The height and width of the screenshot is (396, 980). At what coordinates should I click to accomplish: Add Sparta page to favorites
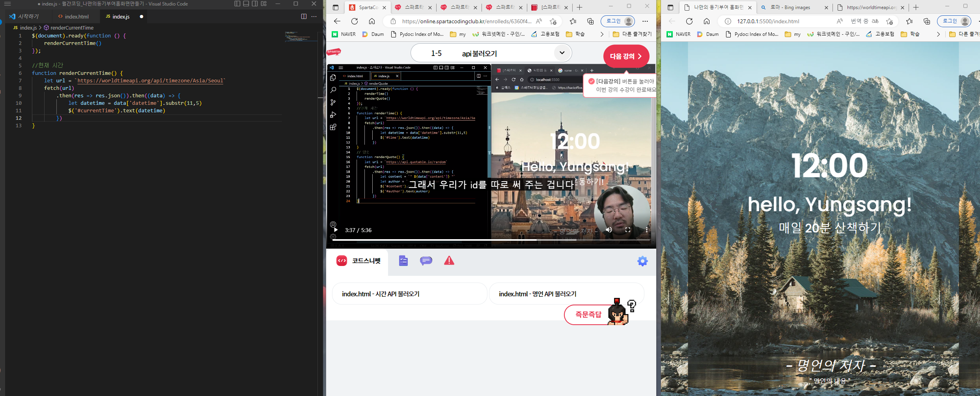click(553, 21)
